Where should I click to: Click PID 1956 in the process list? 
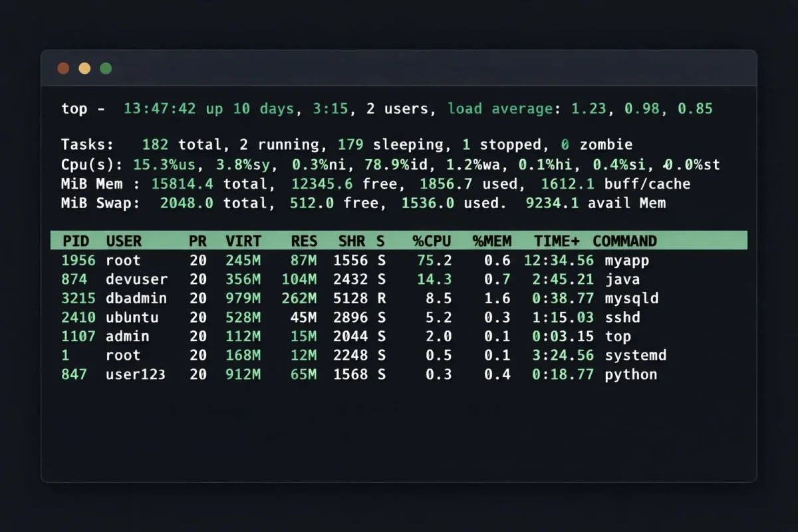coord(78,261)
